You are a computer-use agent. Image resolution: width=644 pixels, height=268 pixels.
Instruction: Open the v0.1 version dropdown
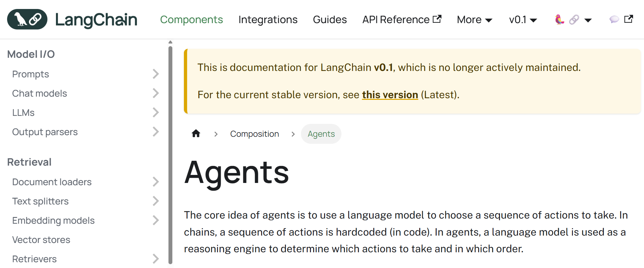523,20
